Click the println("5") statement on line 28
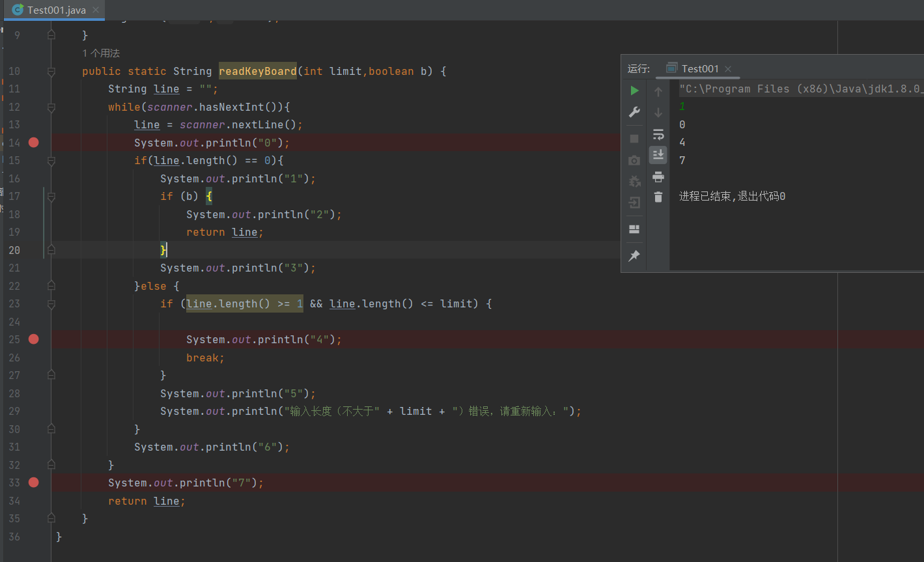Viewport: 924px width, 562px height. 238,393
